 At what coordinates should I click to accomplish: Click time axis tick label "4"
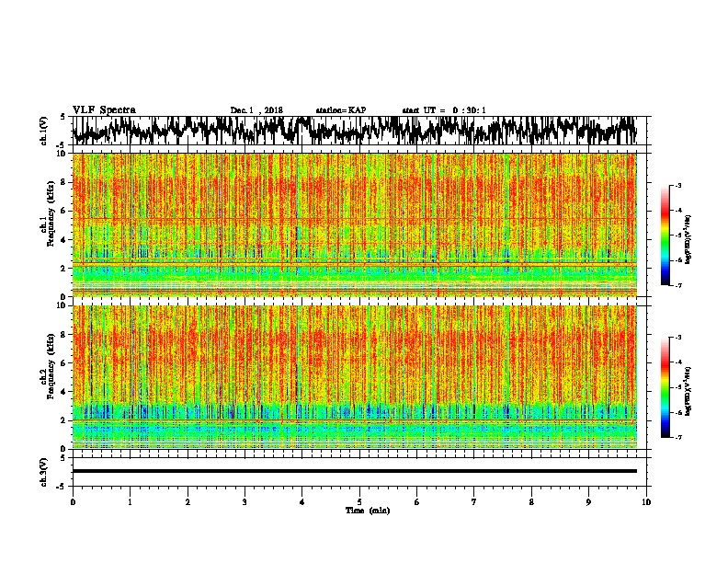click(302, 502)
